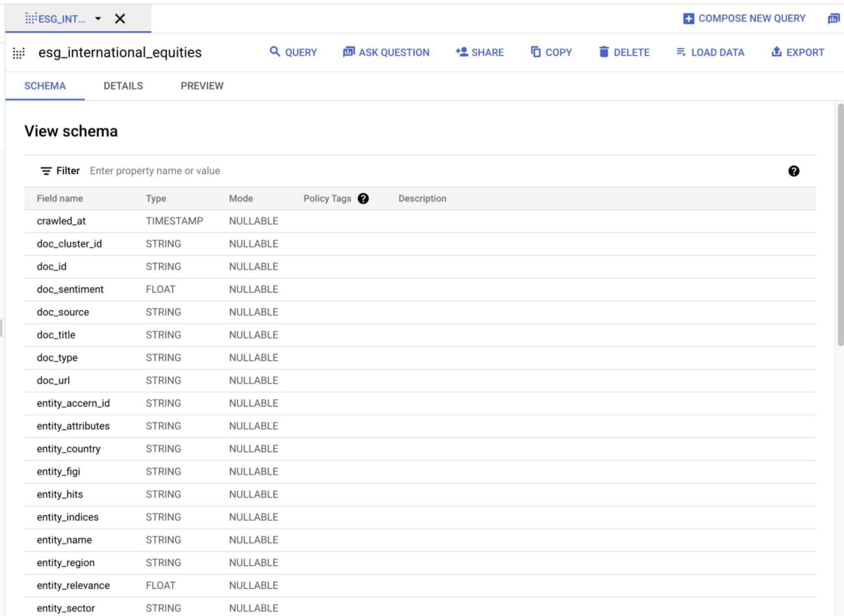Switch to the Details tab
This screenshot has height=616, width=844.
[x=123, y=86]
